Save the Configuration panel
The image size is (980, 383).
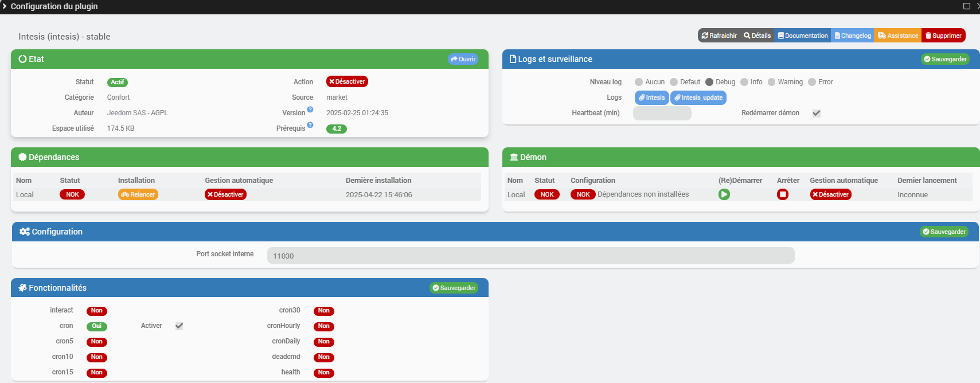tap(944, 232)
